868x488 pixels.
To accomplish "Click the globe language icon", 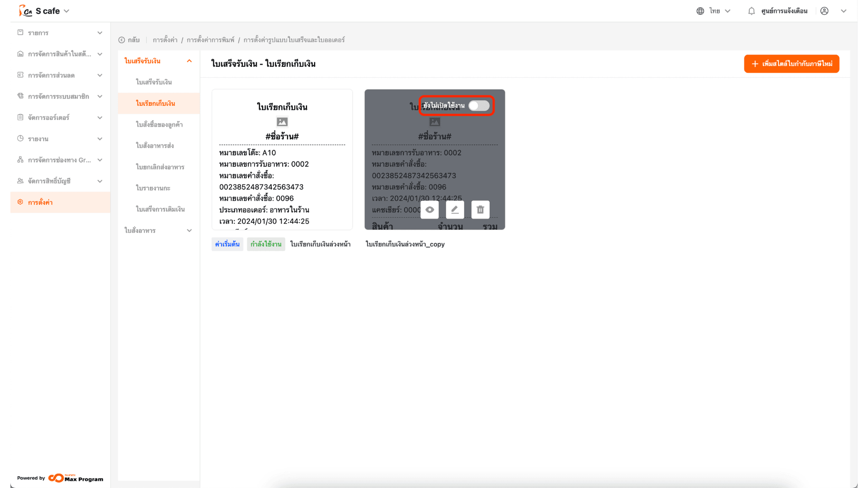I will pyautogui.click(x=700, y=11).
